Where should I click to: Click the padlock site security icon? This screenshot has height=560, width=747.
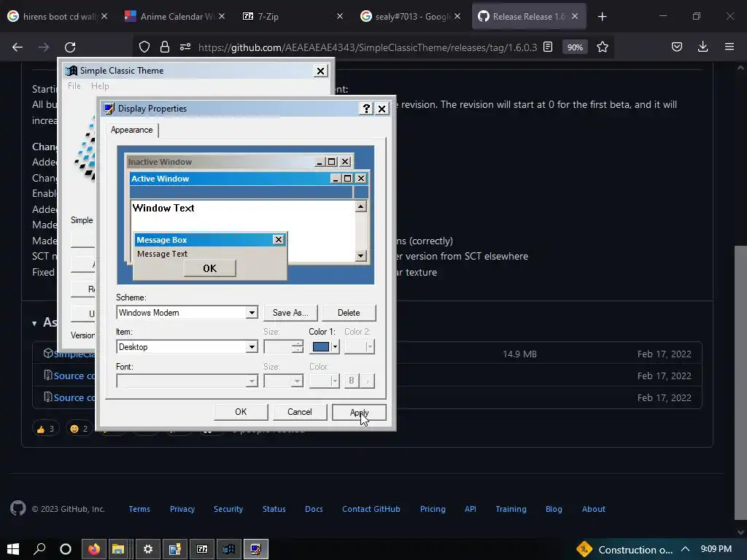coord(165,47)
